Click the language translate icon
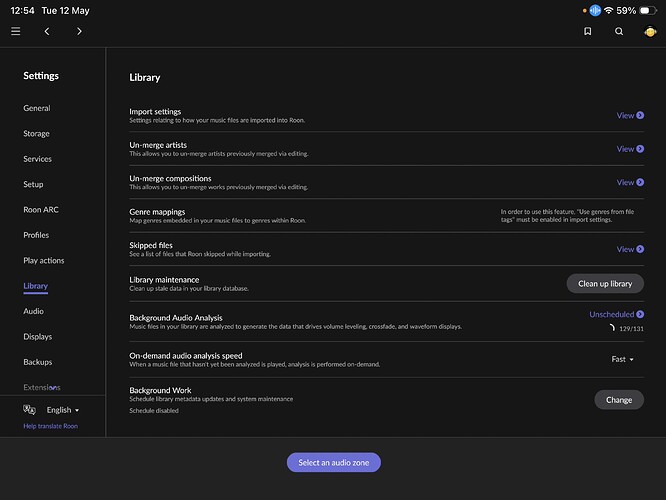This screenshot has height=500, width=666. click(x=29, y=410)
